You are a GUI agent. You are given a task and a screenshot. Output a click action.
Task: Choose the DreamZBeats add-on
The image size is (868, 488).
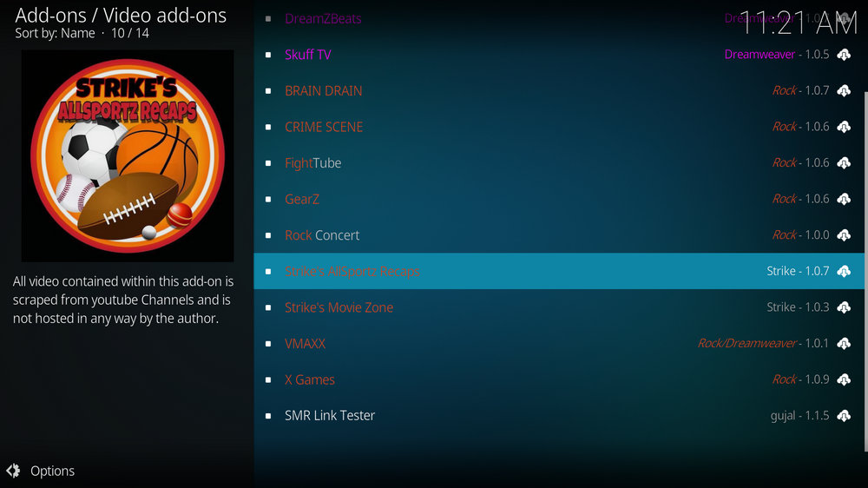560,18
